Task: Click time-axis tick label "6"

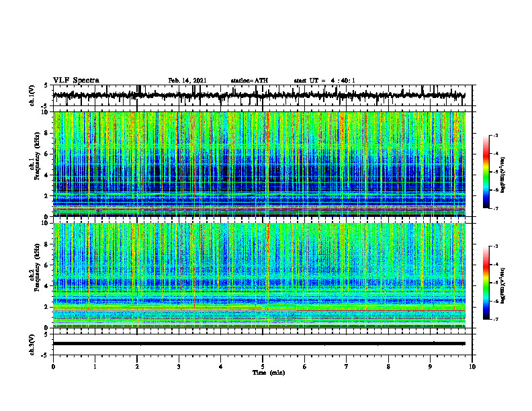Action: pos(305,367)
